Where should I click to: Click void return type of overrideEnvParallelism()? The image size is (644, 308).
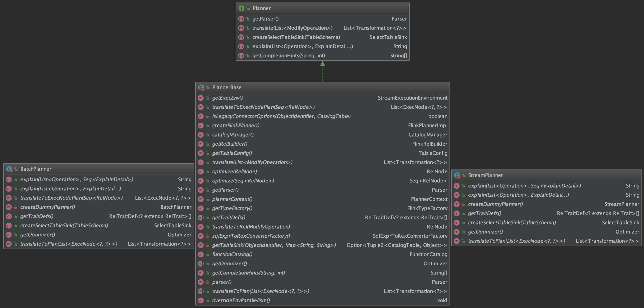tap(442, 300)
